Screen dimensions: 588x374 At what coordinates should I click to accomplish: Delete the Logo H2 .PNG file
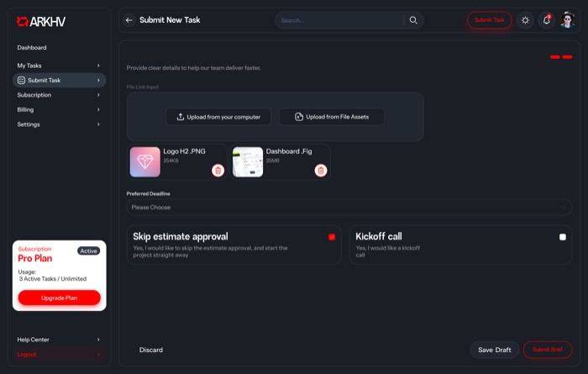[x=218, y=171]
